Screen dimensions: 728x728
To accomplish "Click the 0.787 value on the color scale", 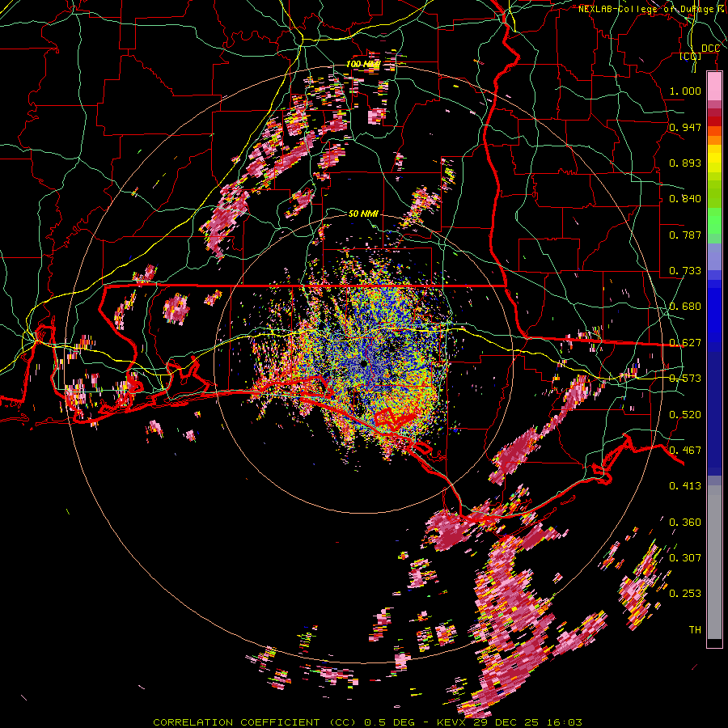I will click(x=685, y=235).
